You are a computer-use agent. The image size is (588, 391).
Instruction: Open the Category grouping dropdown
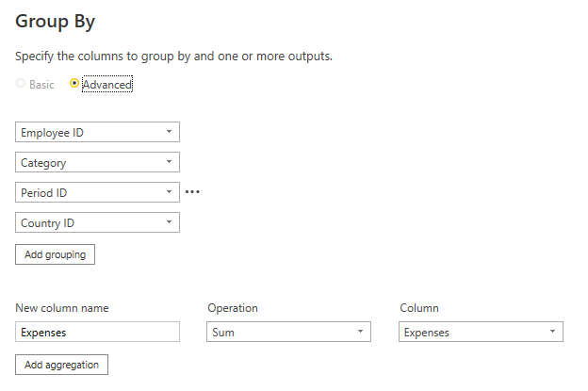97,162
